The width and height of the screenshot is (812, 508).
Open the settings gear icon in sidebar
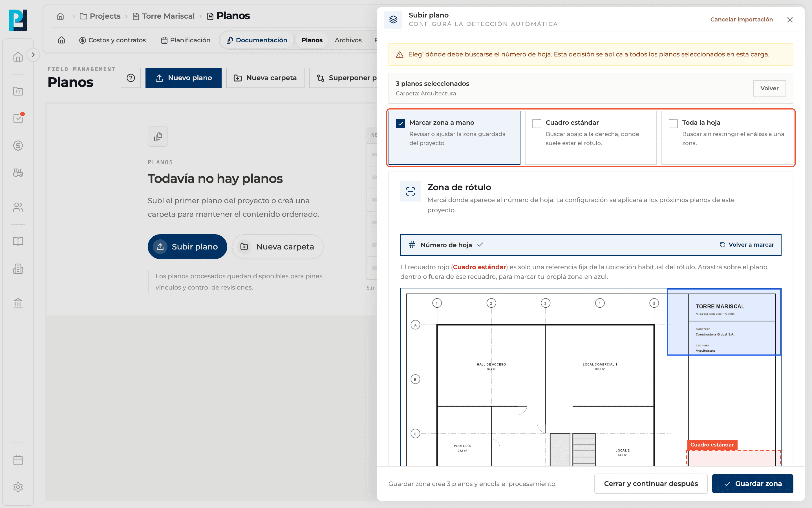18,487
